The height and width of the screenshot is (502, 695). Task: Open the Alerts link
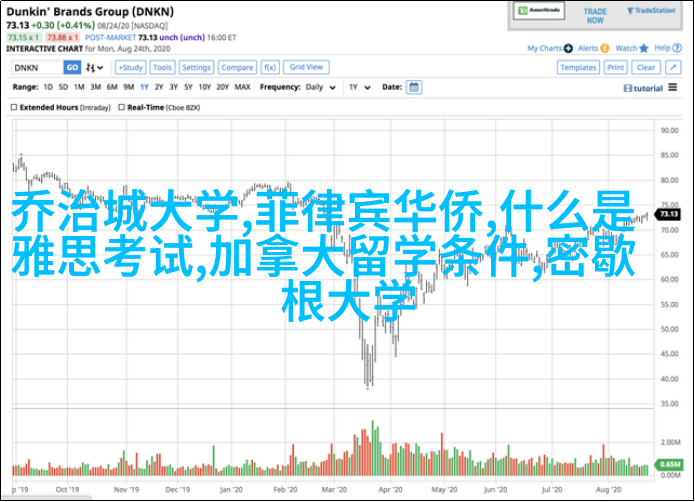(588, 48)
